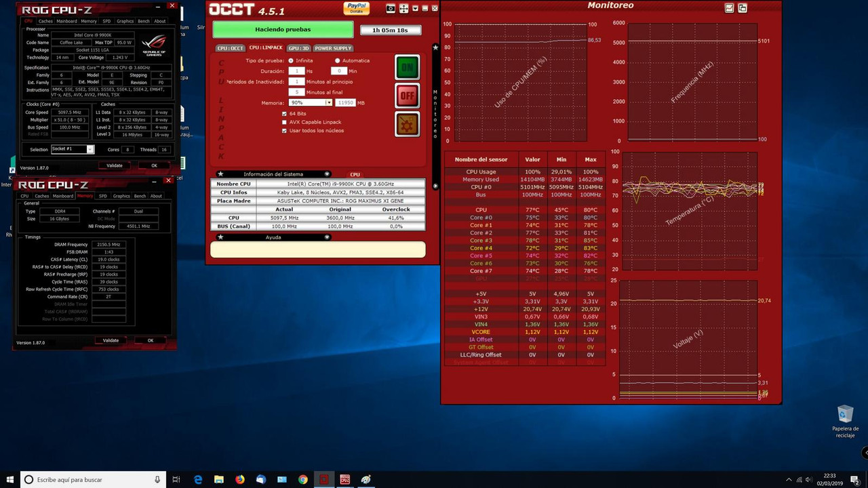Image resolution: width=868 pixels, height=488 pixels.
Task: Open Google Chrome from taskbar
Action: point(303,479)
